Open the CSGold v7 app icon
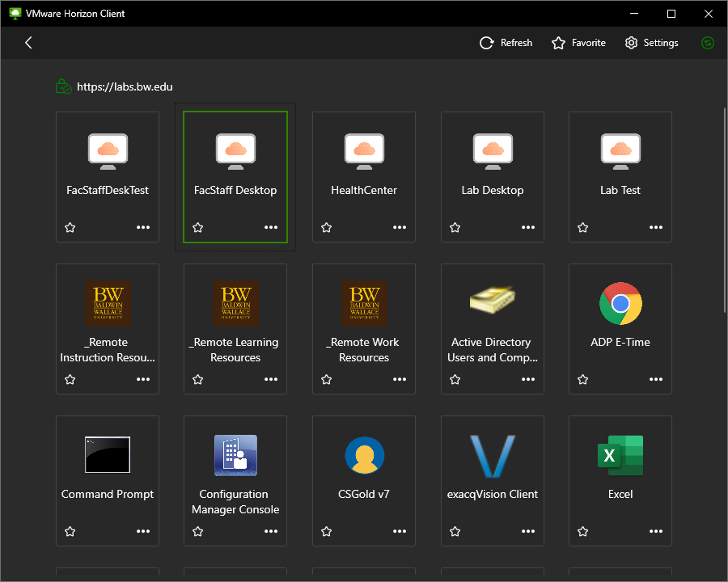Viewport: 728px width, 582px height. click(365, 455)
